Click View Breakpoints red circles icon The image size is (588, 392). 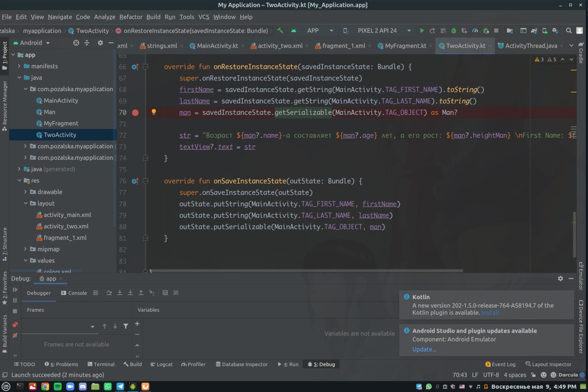click(x=15, y=324)
